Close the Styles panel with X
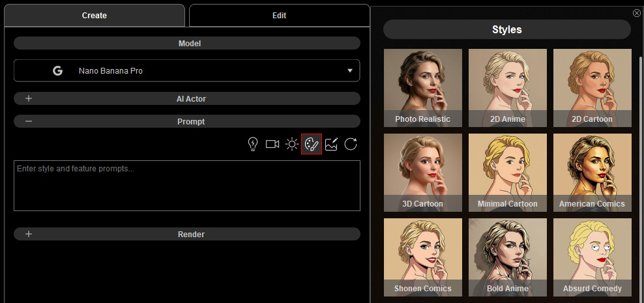Viewport: 644px width, 303px height. 637,13
